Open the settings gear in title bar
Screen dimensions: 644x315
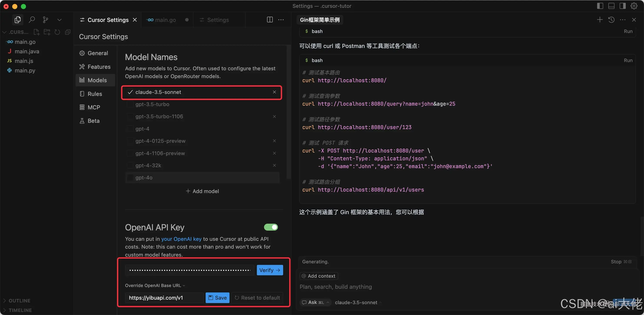coord(634,6)
